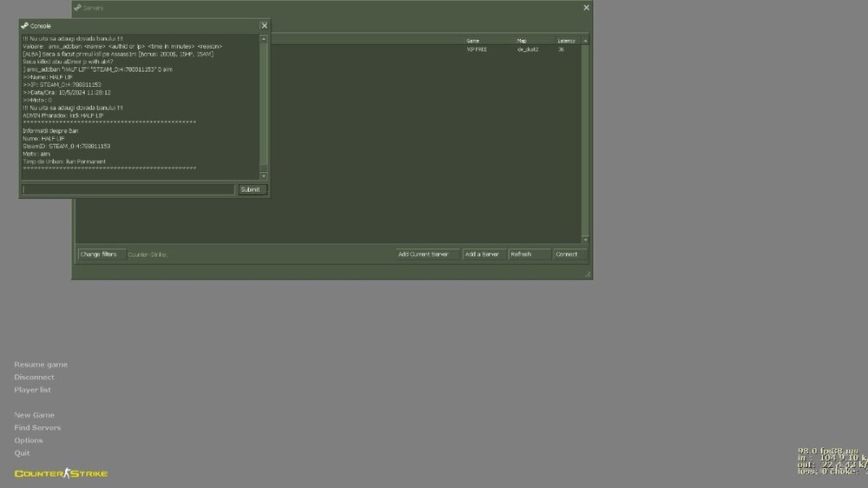The image size is (868, 488).
Task: Open Change filters panel
Action: (x=98, y=254)
